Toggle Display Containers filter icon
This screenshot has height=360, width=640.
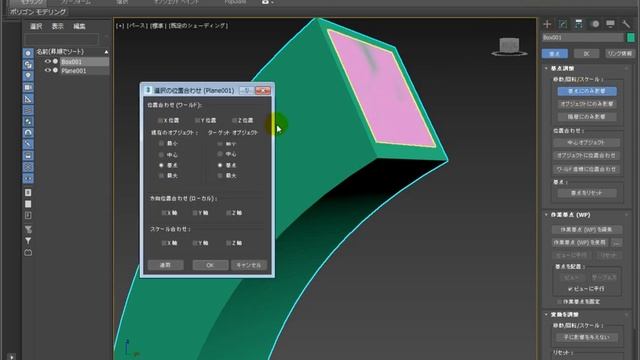[x=28, y=156]
